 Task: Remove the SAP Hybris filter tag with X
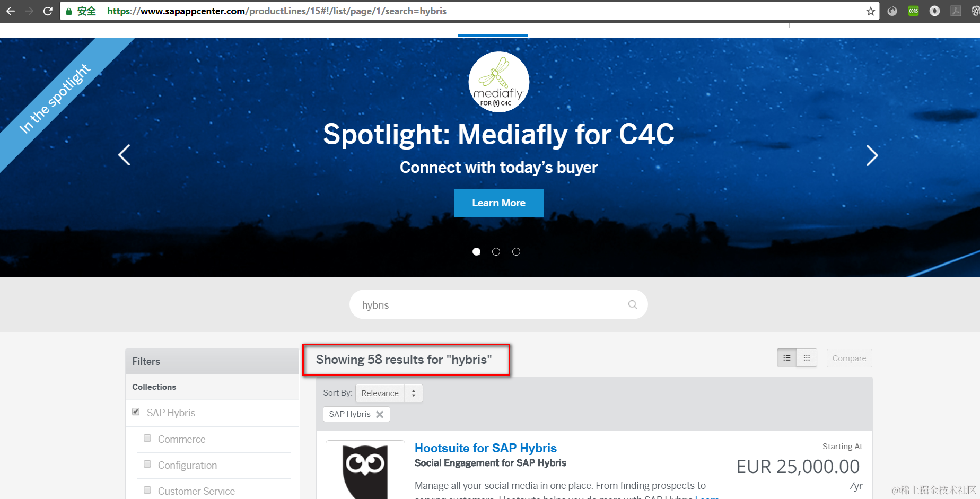pyautogui.click(x=380, y=414)
